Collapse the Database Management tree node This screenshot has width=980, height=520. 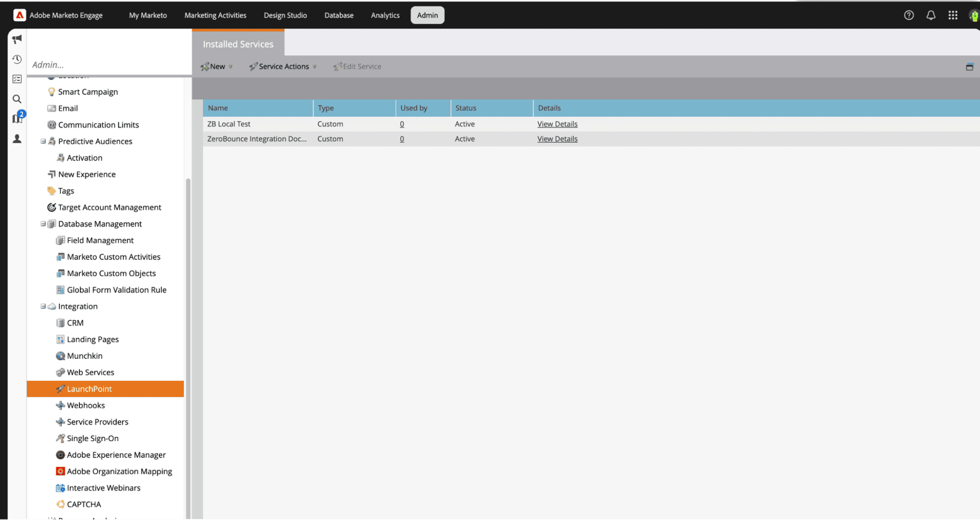(x=43, y=224)
